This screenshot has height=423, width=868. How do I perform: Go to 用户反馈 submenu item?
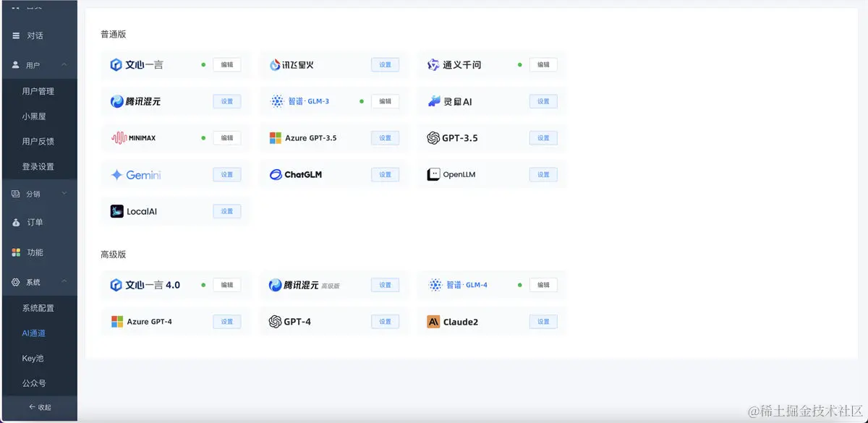(38, 141)
